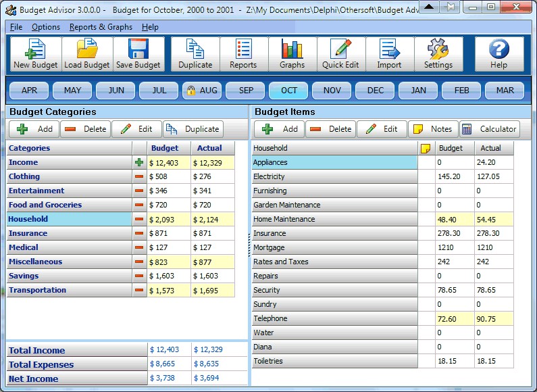Click the red minus beside Household
The height and width of the screenshot is (392, 537).
(139, 219)
